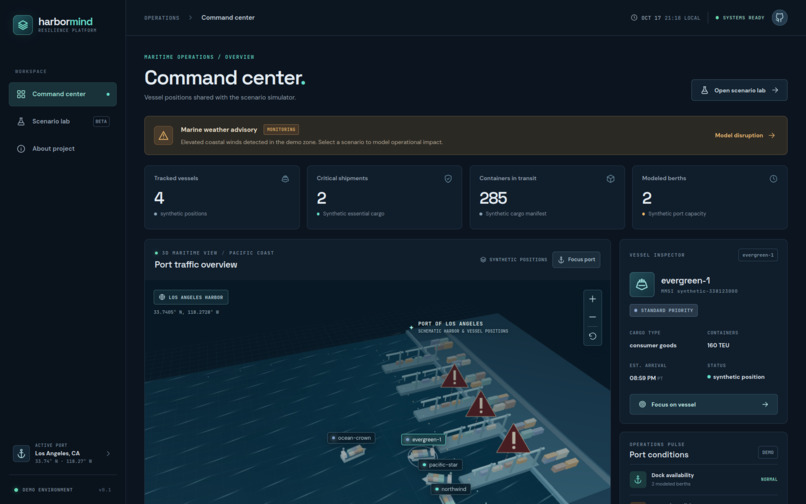Image resolution: width=806 pixels, height=504 pixels.
Task: Click the '08:59 PM' arrival time
Action: [x=643, y=378]
